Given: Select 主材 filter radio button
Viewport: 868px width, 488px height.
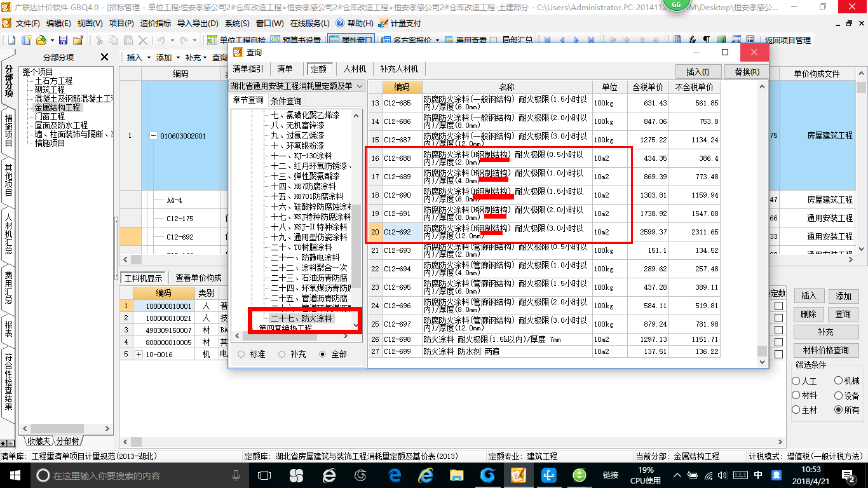Looking at the screenshot, I should coord(796,410).
